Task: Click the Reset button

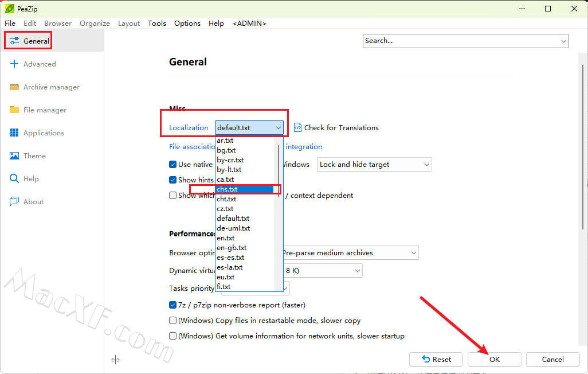Action: point(436,359)
